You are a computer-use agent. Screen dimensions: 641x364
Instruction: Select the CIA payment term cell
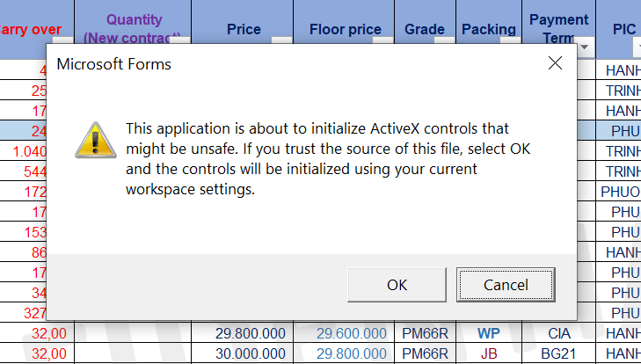point(559,333)
